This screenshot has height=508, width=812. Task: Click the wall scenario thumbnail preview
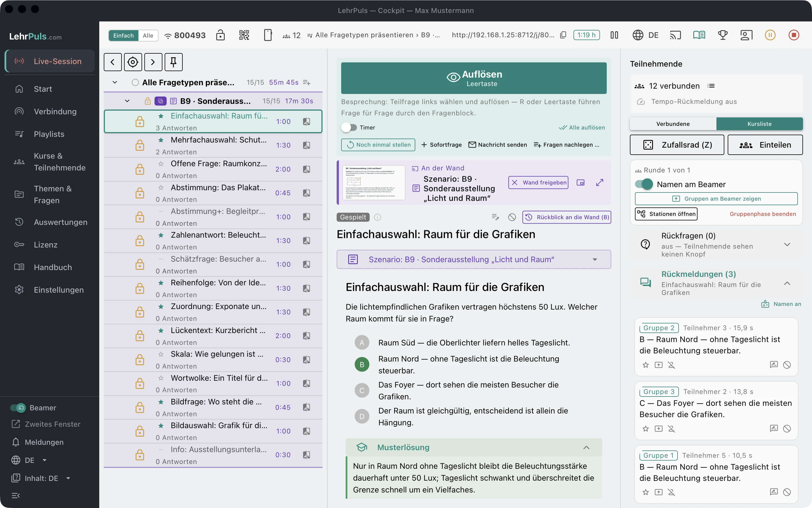point(374,182)
